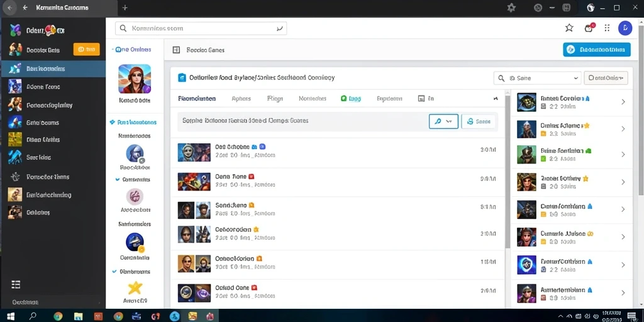Image resolution: width=644 pixels, height=322 pixels.
Task: Select the highlighted blue sidebar item
Action: coord(53,69)
